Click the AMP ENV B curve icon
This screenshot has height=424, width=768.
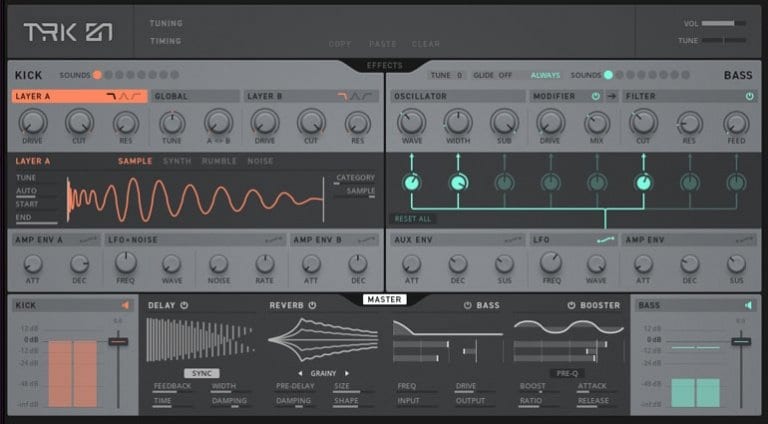pyautogui.click(x=366, y=240)
